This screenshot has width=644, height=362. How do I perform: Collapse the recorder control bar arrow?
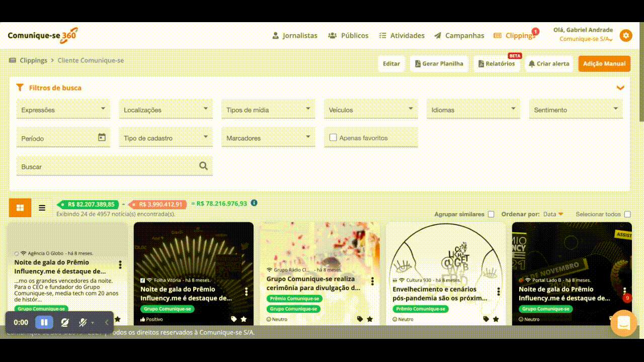tap(107, 322)
